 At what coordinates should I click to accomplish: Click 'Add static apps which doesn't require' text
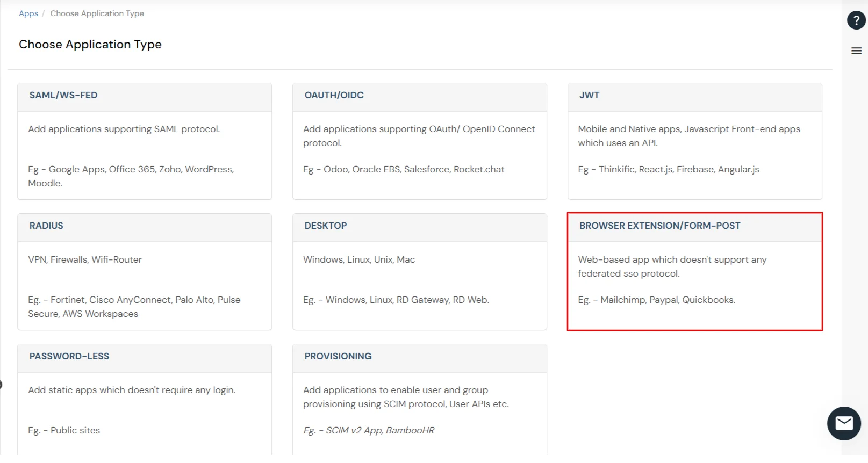point(132,390)
